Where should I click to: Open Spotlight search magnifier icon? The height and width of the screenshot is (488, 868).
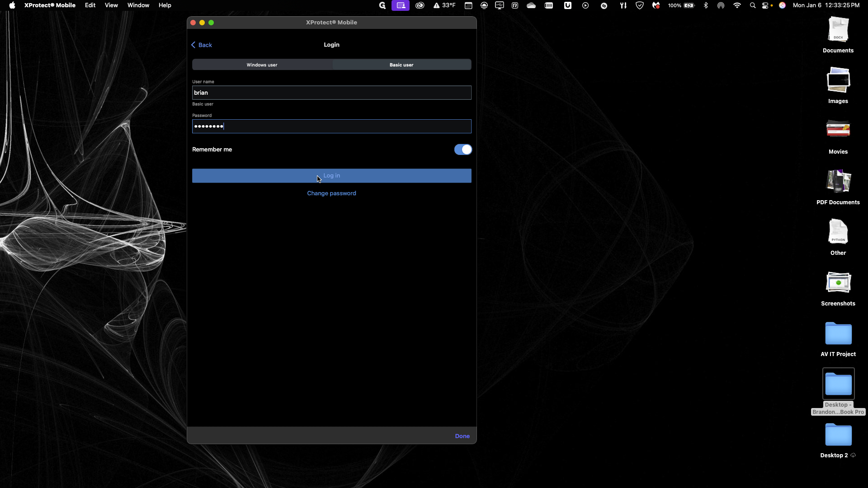[753, 5]
